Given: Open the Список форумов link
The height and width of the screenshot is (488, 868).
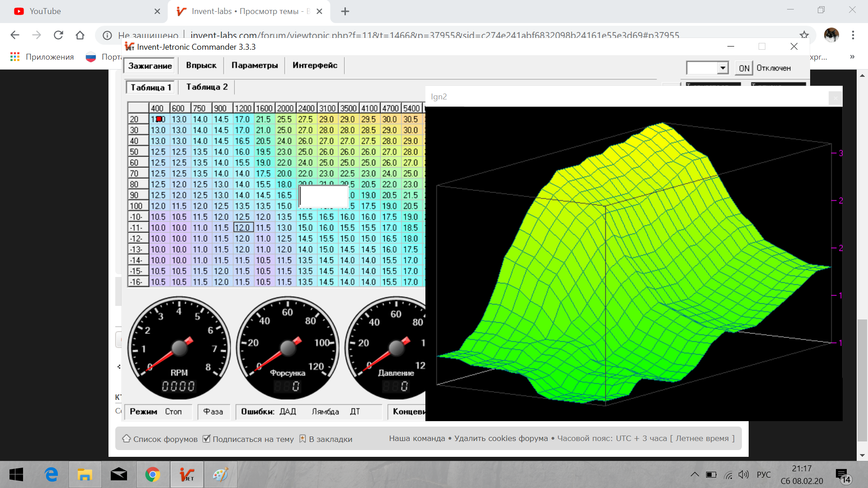Looking at the screenshot, I should pyautogui.click(x=165, y=439).
